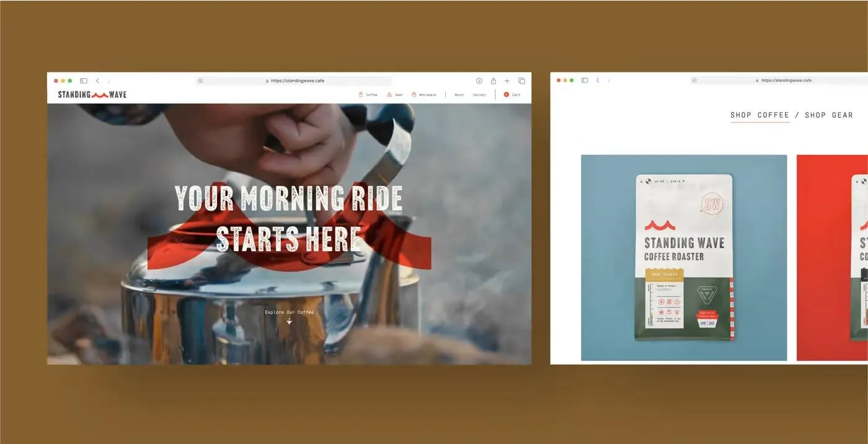Click the lock icon in left browser's address bar
The height and width of the screenshot is (444, 868).
tap(267, 81)
